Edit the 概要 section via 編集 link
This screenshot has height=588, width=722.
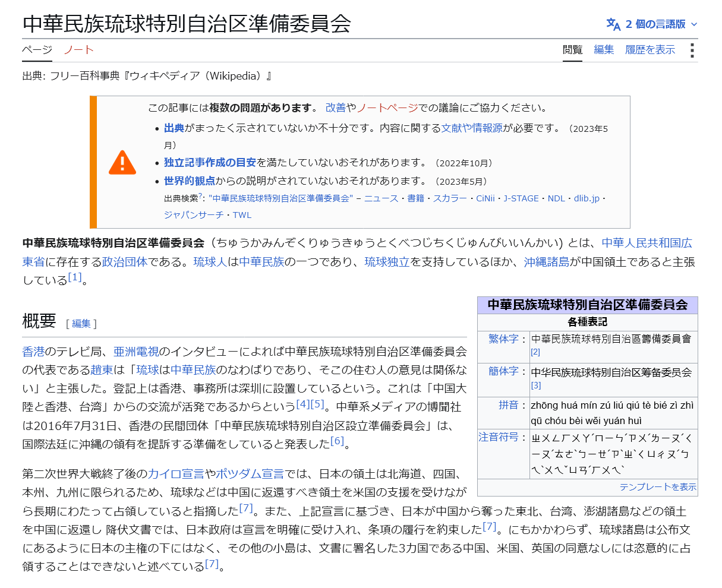pos(81,324)
